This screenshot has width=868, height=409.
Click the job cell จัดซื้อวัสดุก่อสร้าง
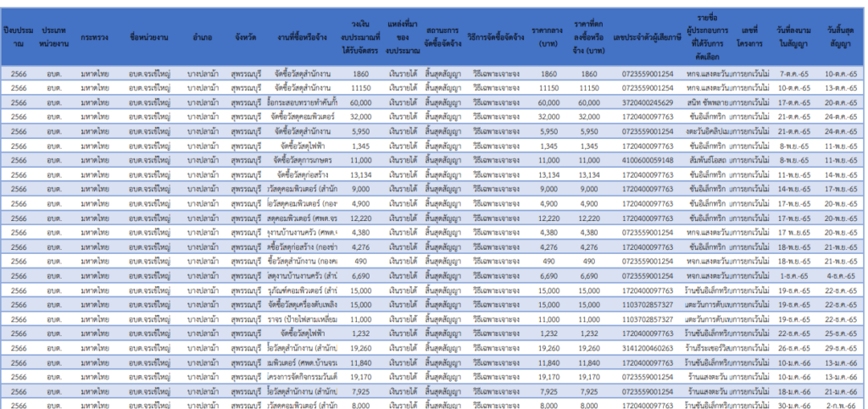[303, 174]
